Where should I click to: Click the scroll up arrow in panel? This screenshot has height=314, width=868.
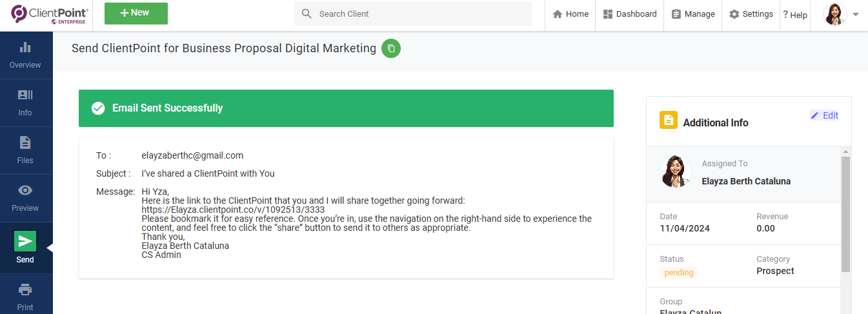[x=846, y=151]
